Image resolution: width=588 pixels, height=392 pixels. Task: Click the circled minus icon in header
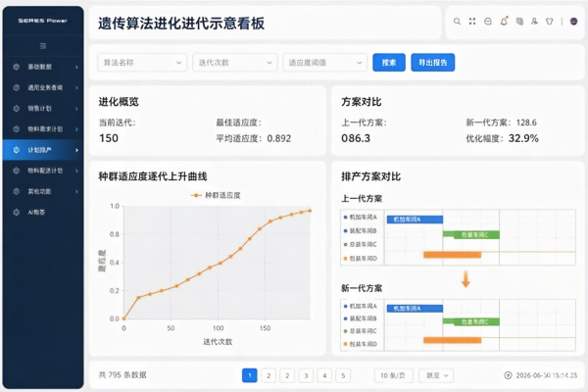tap(488, 22)
